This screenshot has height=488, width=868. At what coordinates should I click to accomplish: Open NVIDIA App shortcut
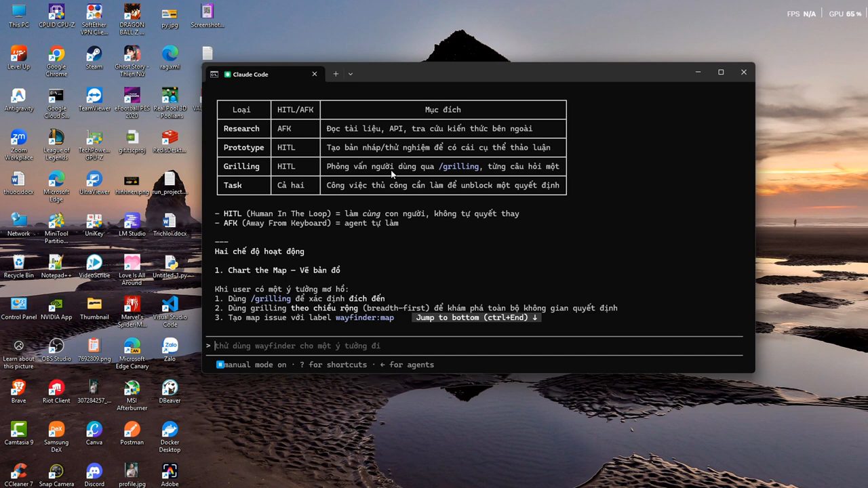(56, 308)
